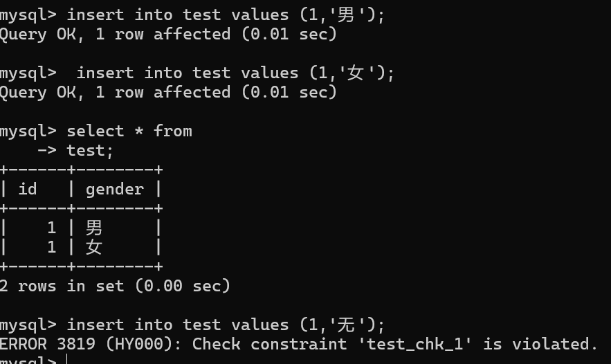611x364 pixels.
Task: Click the first 'Query OK, 1 row affected' line
Action: [168, 35]
